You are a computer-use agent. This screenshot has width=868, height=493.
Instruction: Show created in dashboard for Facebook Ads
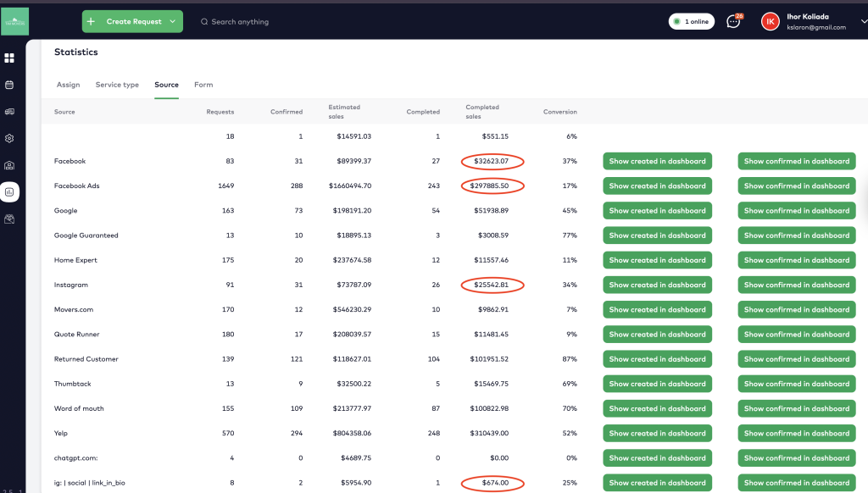coord(657,186)
